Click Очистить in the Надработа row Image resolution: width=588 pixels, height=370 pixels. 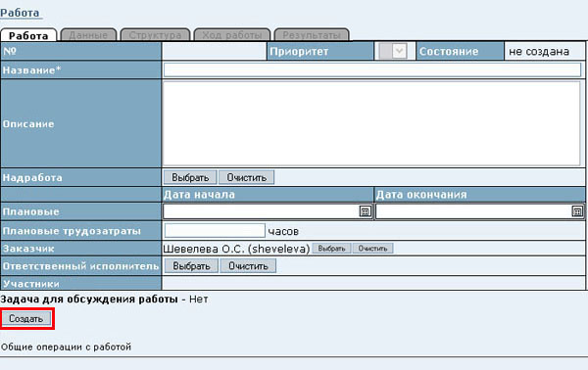tap(246, 177)
